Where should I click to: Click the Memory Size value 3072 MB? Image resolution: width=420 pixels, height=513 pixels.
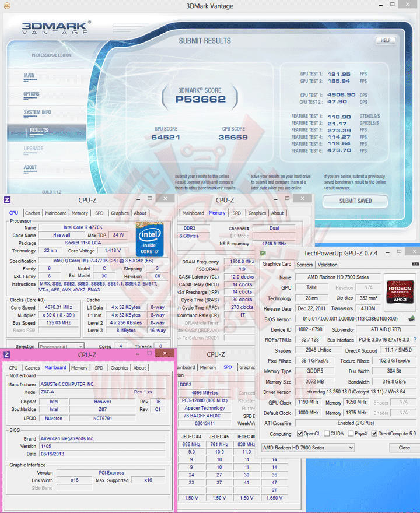click(314, 381)
